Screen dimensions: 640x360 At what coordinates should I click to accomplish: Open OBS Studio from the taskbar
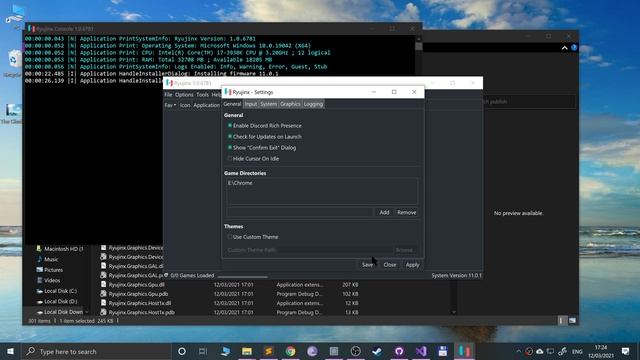[356, 351]
